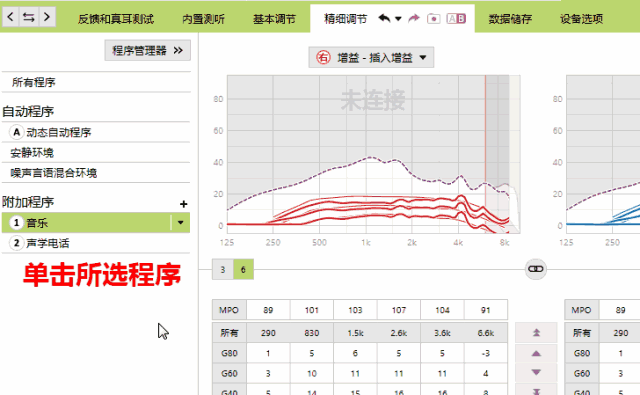Click MPO value 104
640x395 pixels.
point(442,310)
